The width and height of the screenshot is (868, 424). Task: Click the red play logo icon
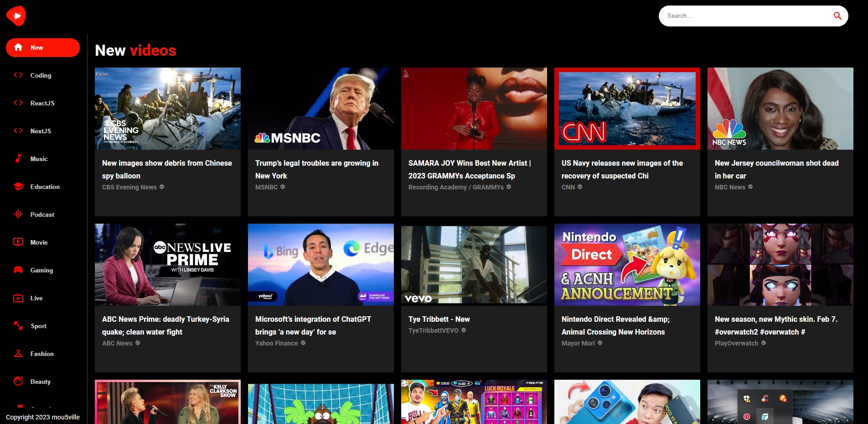[x=16, y=16]
